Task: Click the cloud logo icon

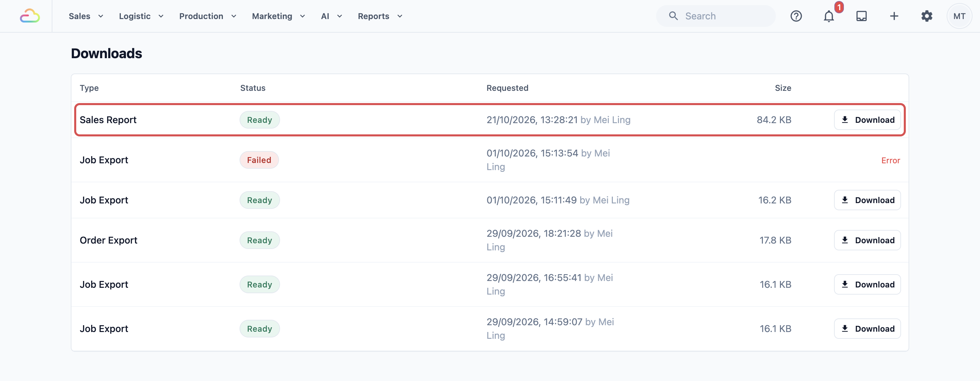Action: point(30,16)
